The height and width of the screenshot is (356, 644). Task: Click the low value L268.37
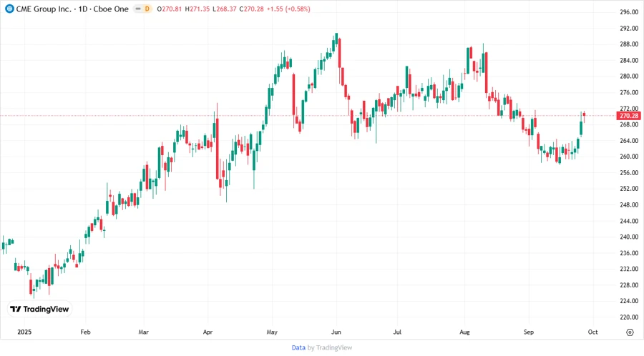(x=224, y=9)
